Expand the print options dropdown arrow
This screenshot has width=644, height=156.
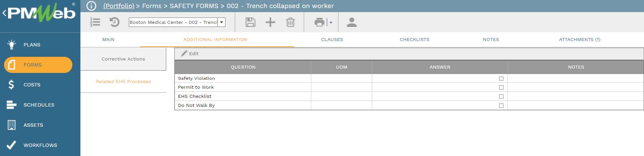[x=331, y=23]
